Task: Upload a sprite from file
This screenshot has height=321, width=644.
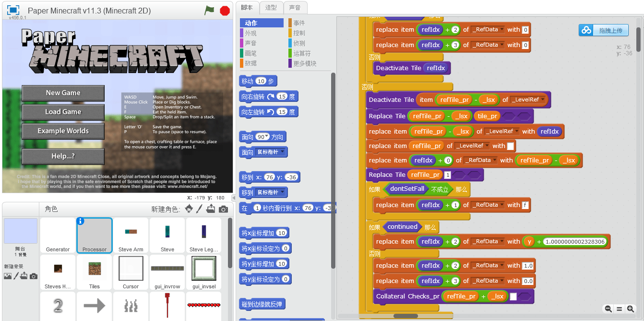Action: pyautogui.click(x=211, y=209)
